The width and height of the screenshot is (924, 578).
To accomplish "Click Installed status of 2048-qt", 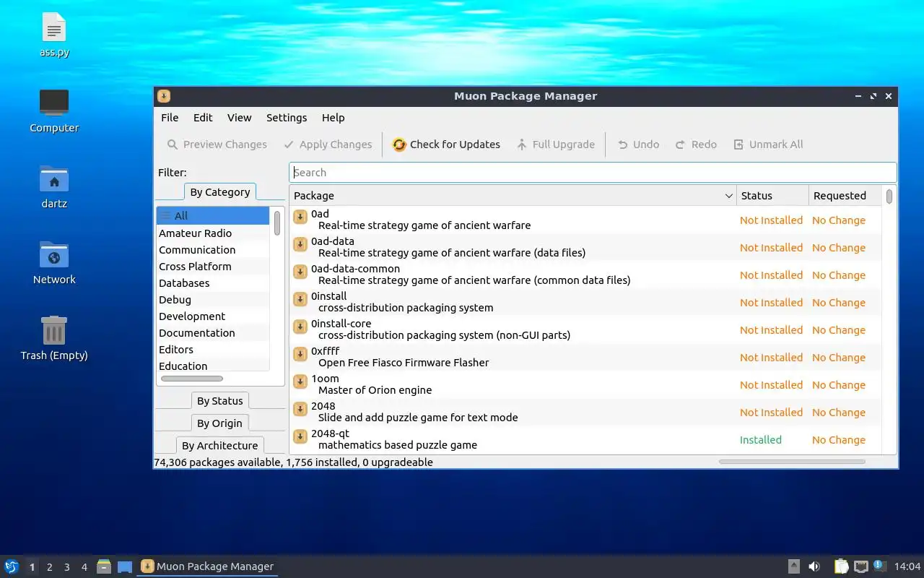I will [x=760, y=440].
